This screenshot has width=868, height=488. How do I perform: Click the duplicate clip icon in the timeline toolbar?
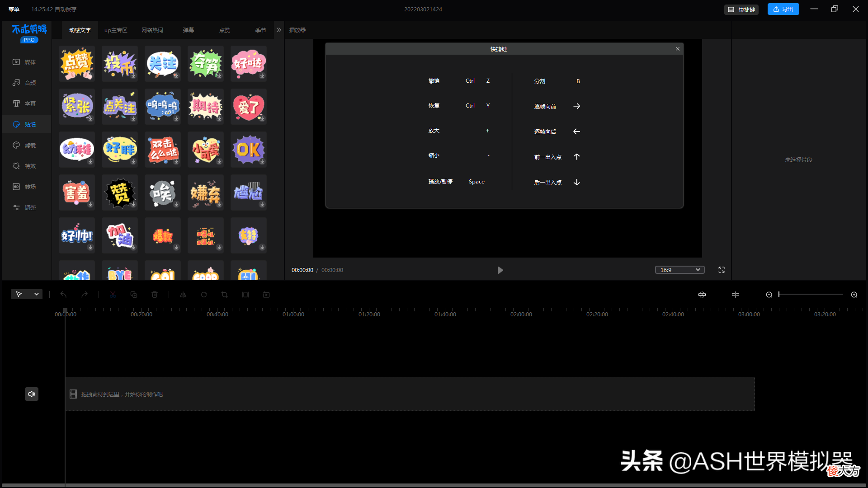(134, 295)
